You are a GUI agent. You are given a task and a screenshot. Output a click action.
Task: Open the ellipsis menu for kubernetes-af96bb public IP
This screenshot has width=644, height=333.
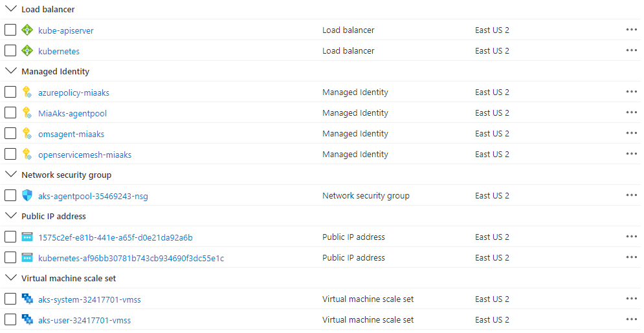pyautogui.click(x=631, y=257)
